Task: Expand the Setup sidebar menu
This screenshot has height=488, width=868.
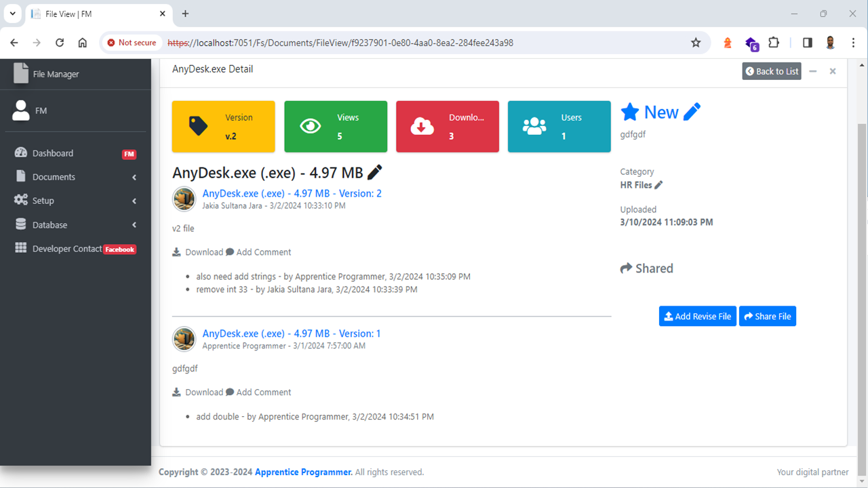Action: coord(75,201)
